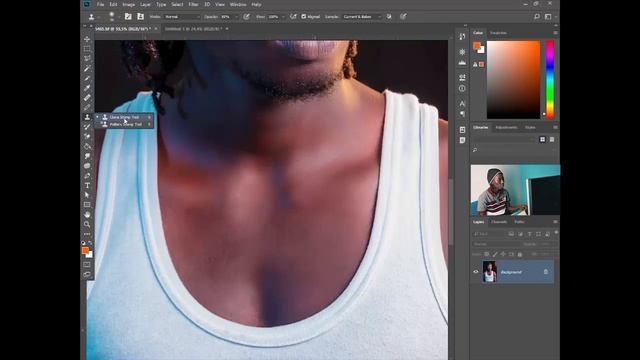Viewport: 640px width, 360px height.
Task: Open the Edit Toolbar ellipsis
Action: coord(87,234)
